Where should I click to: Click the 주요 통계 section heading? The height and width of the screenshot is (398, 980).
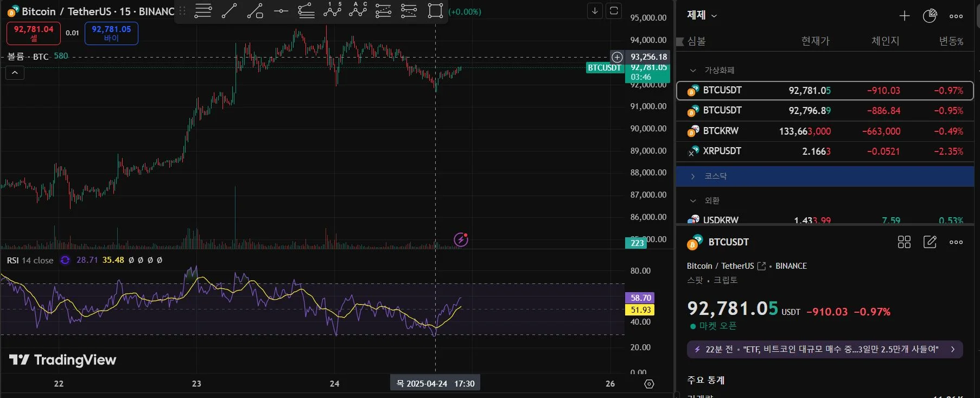[706, 380]
